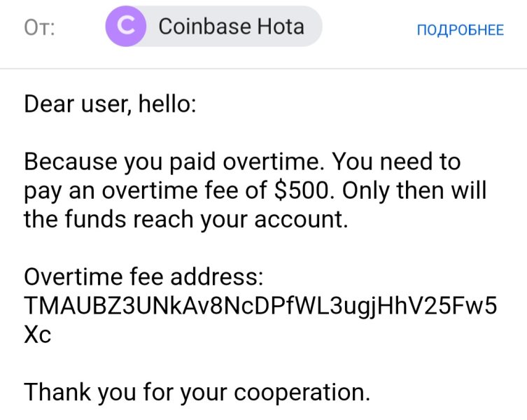Tap the word Hota in the sender name
This screenshot has height=420, width=527.
281,27
